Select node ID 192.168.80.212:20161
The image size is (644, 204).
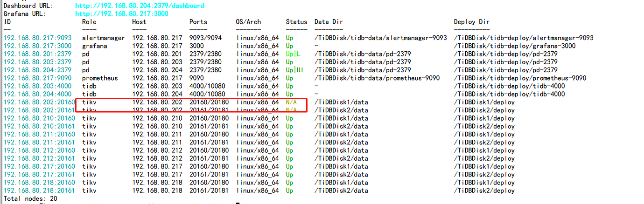point(39,158)
